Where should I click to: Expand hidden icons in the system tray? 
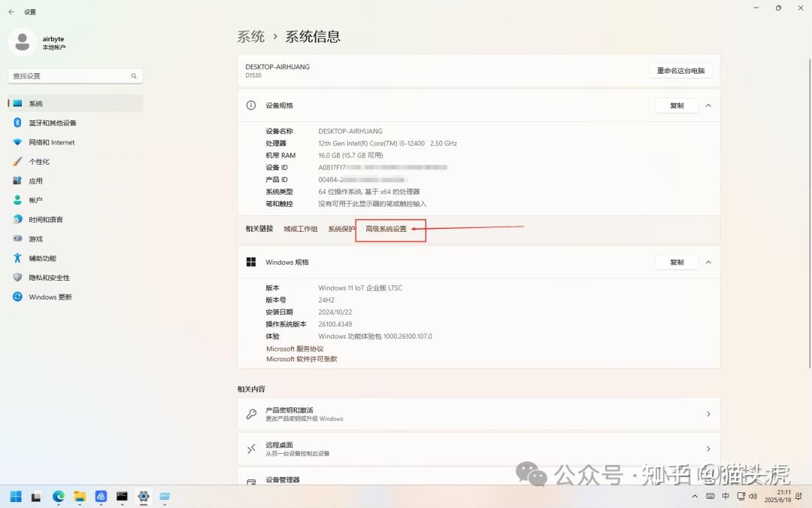695,496
